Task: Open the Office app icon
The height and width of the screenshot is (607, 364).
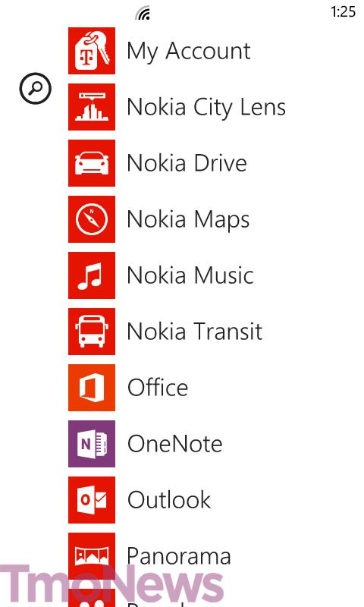Action: tap(92, 388)
